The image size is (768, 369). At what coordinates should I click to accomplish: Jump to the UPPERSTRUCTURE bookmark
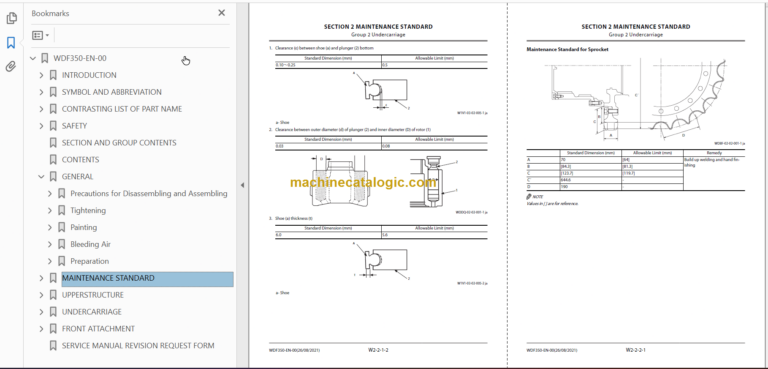[93, 295]
